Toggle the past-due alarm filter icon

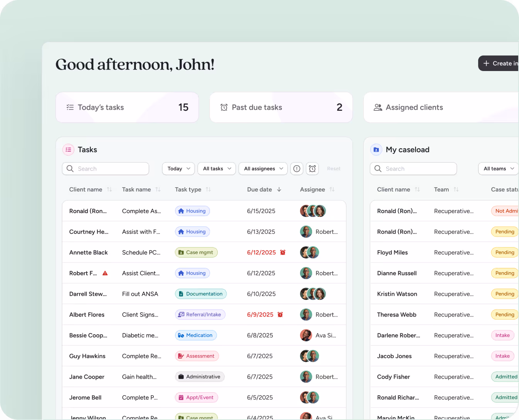pyautogui.click(x=312, y=169)
